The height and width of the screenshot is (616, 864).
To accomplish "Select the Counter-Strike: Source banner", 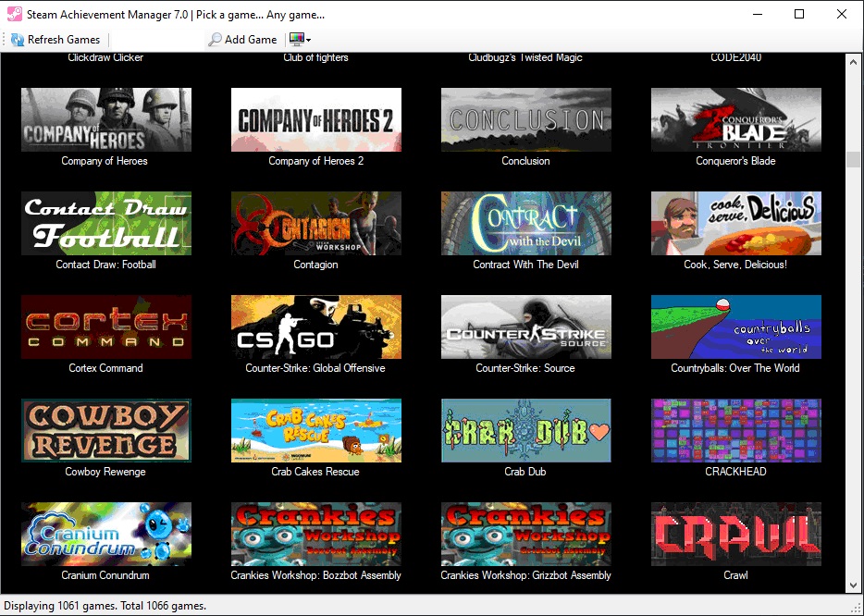I will click(526, 326).
